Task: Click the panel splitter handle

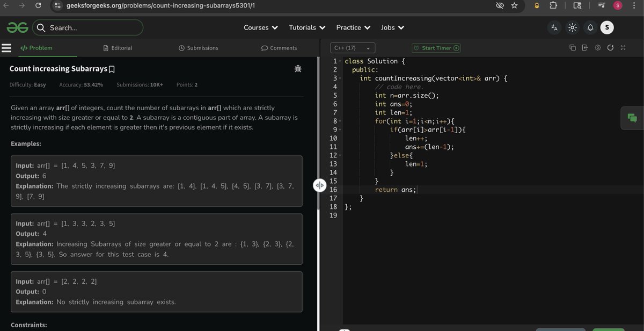Action: [x=319, y=185]
